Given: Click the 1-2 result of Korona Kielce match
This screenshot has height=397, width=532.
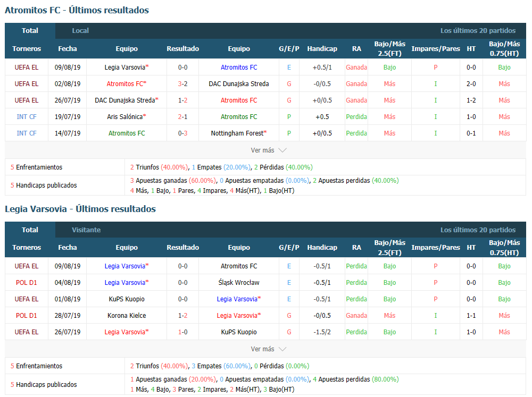Looking at the screenshot, I should pos(183,315).
